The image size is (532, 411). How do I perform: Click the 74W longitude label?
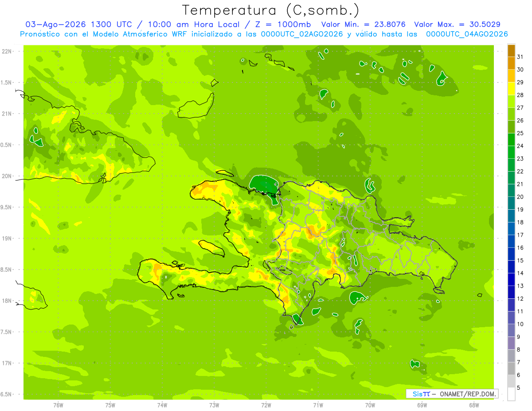click(x=162, y=405)
